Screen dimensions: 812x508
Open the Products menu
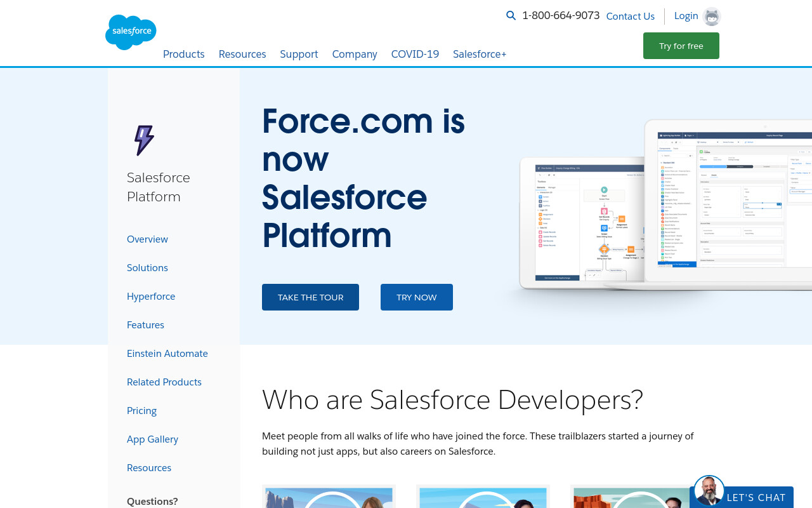pos(184,54)
